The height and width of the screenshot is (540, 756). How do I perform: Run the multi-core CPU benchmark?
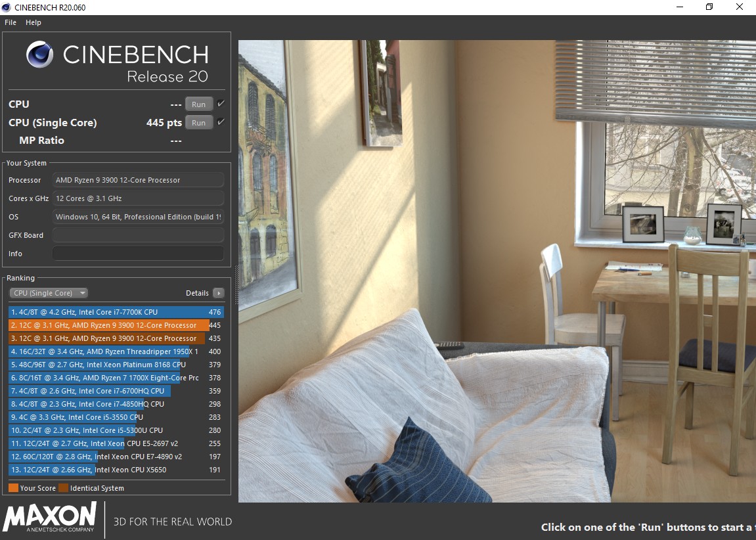point(198,104)
